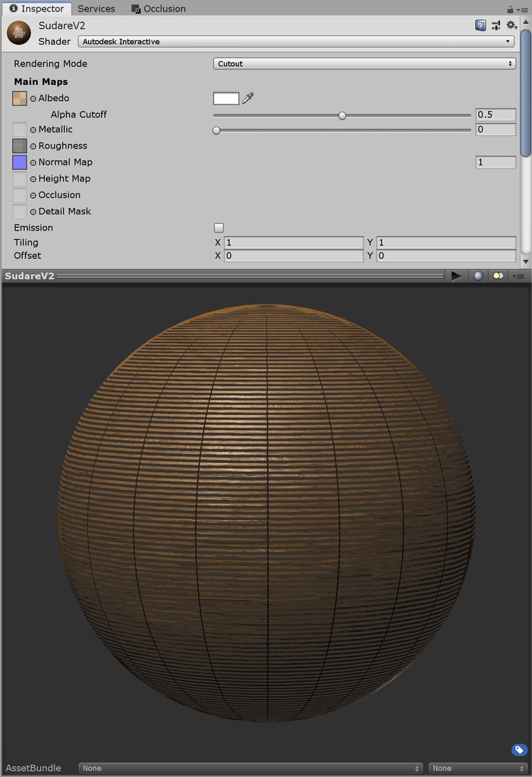The height and width of the screenshot is (777, 532).
Task: Click the material preset selector icon
Action: click(496, 25)
